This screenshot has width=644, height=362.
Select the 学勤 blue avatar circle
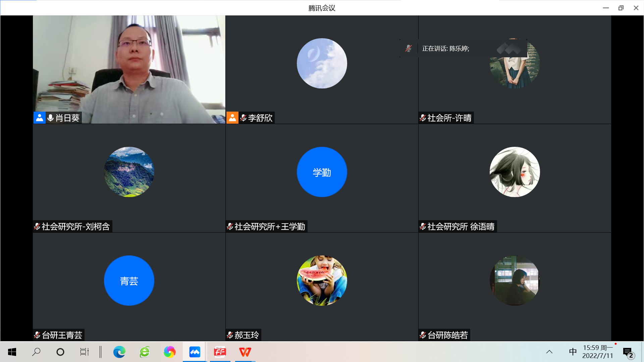coord(322,172)
